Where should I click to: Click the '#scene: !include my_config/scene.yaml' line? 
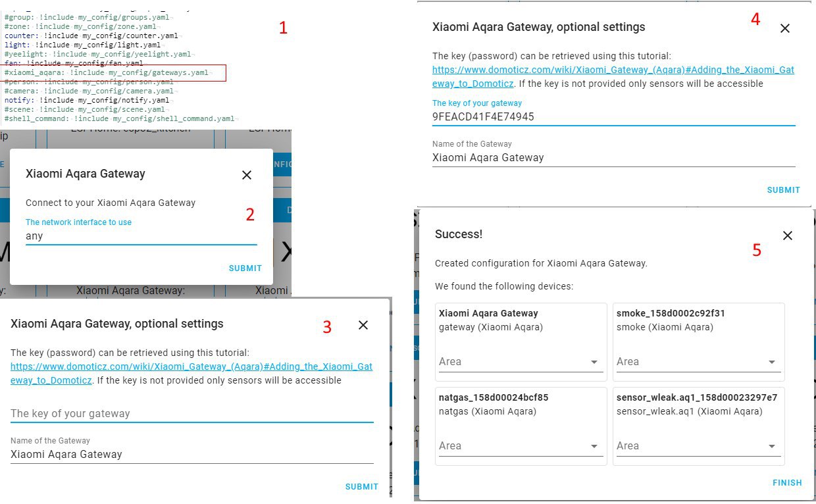(x=84, y=109)
